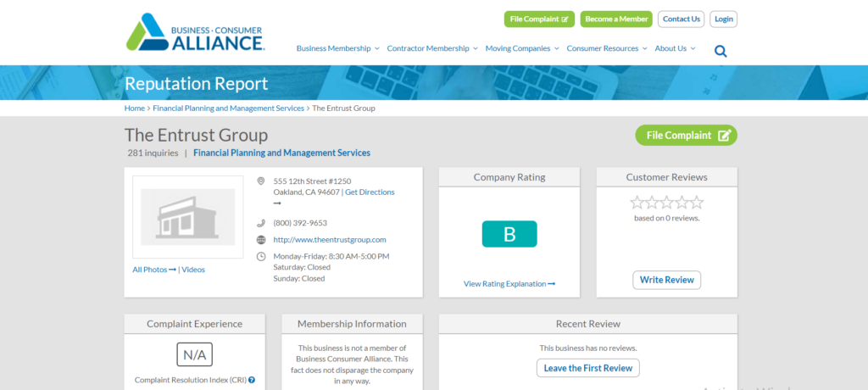Screen dimensions: 868x390
Task: Click View Rating Explanation link
Action: pyautogui.click(x=509, y=284)
